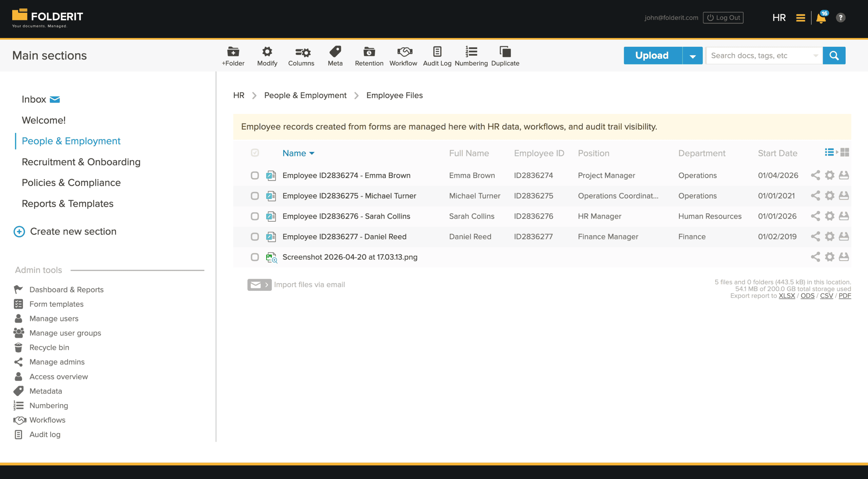Switch to list view layout

(829, 152)
